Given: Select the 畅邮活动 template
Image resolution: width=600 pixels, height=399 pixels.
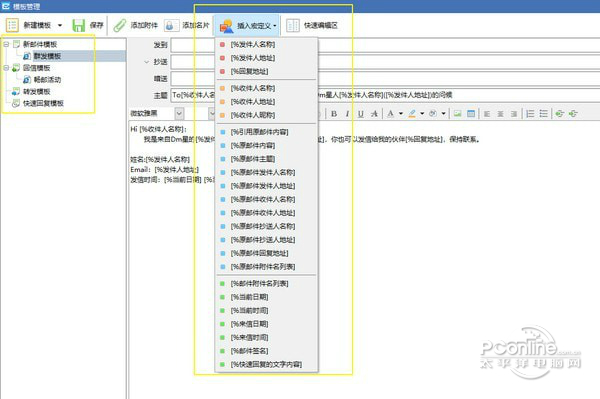Looking at the screenshot, I should click(x=47, y=80).
